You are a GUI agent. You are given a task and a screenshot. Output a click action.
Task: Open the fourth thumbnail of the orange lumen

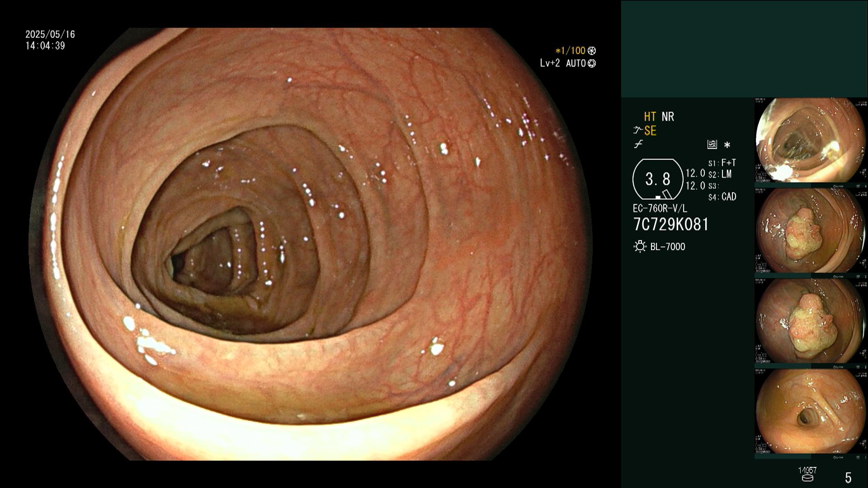pos(810,412)
